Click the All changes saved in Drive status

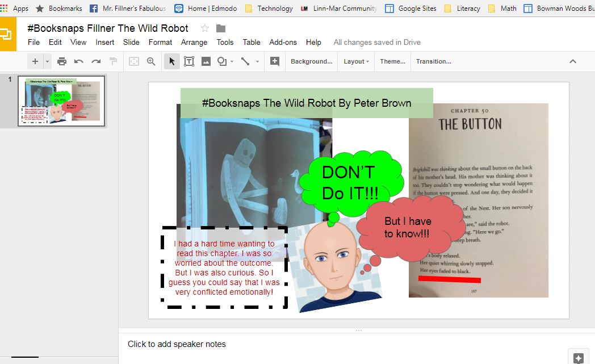pos(377,43)
